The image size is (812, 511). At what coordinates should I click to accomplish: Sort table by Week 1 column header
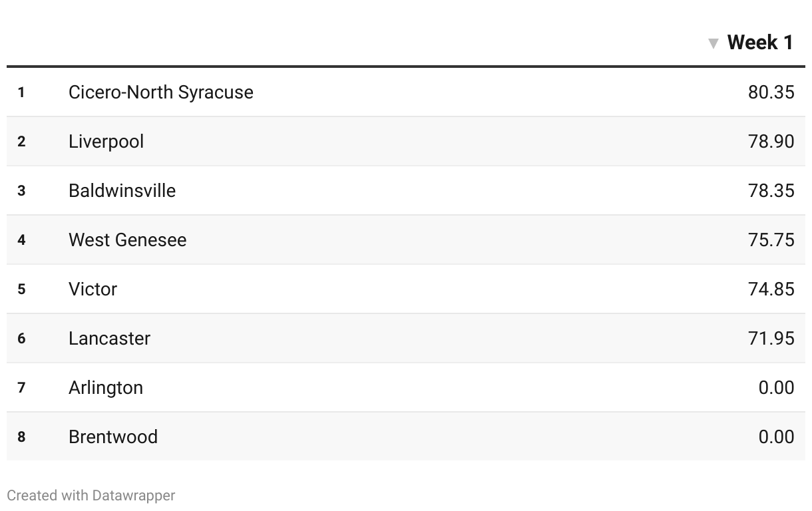coord(760,43)
